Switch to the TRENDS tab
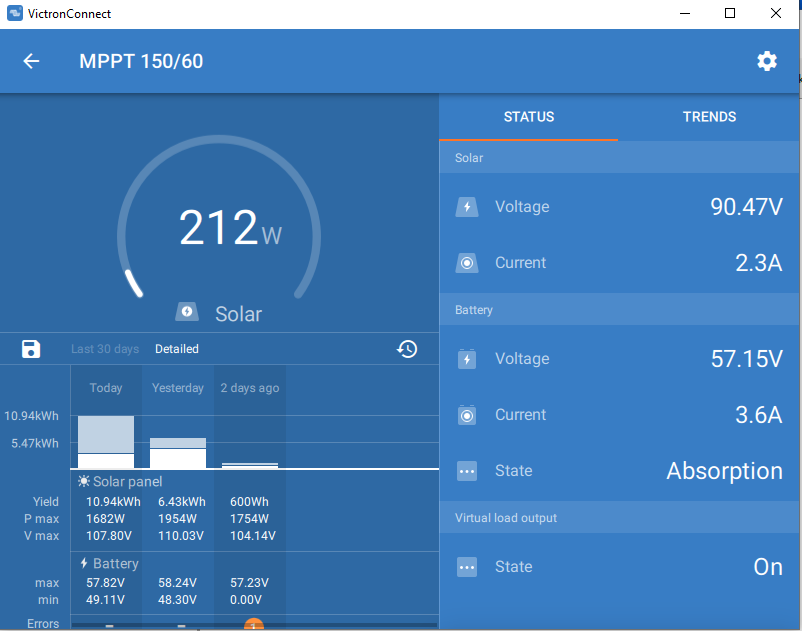The image size is (802, 631). click(x=709, y=117)
